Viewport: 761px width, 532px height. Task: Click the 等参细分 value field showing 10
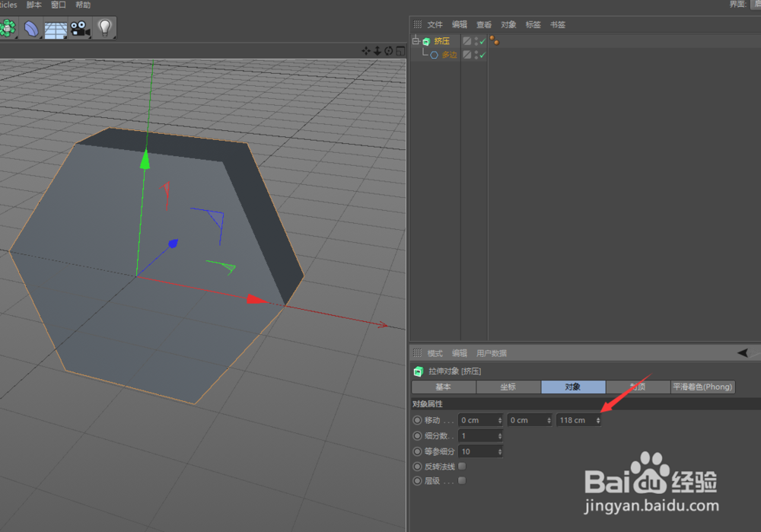(480, 451)
